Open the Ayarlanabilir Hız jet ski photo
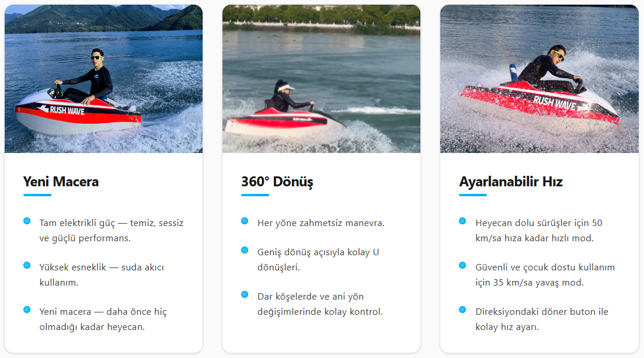The image size is (644, 358). (x=539, y=79)
